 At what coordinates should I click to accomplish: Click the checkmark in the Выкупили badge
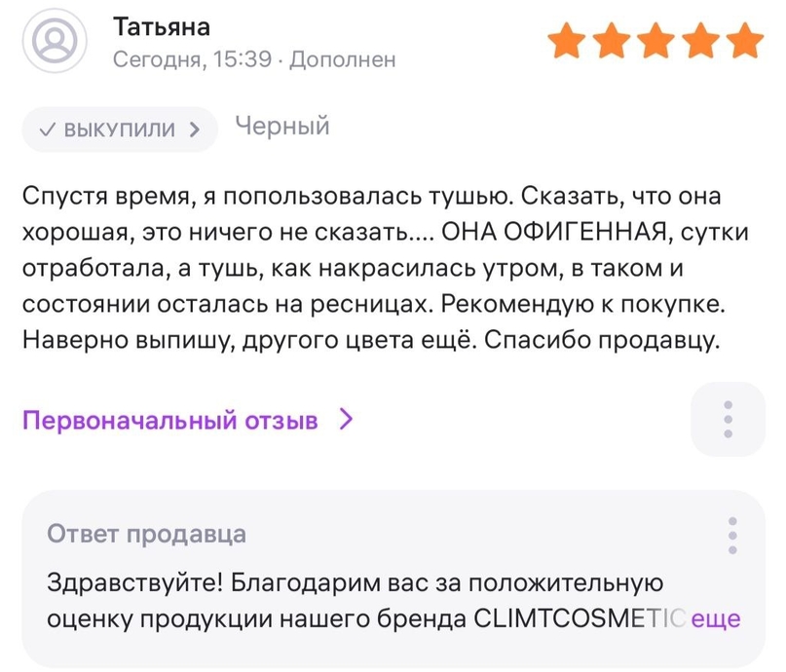click(46, 129)
